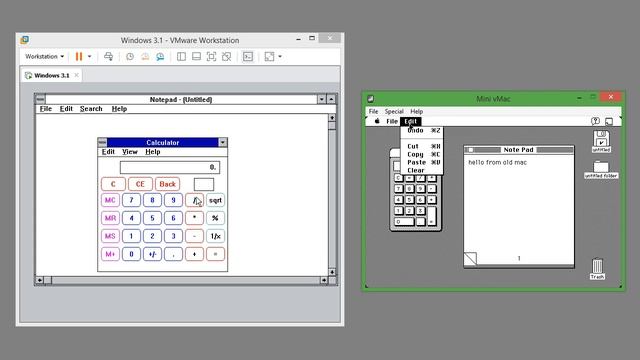Open the Notepad Edit menu
Image resolution: width=640 pixels, height=360 pixels.
66,109
